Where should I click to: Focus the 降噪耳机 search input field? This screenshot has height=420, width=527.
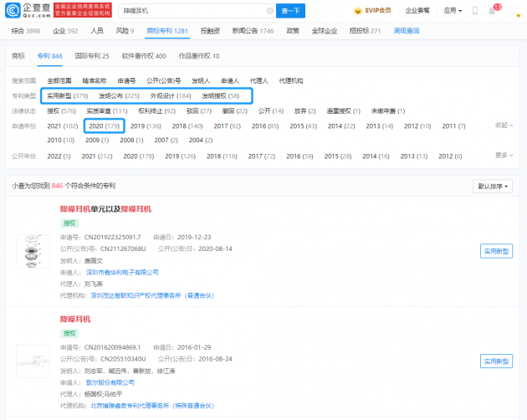(x=197, y=11)
